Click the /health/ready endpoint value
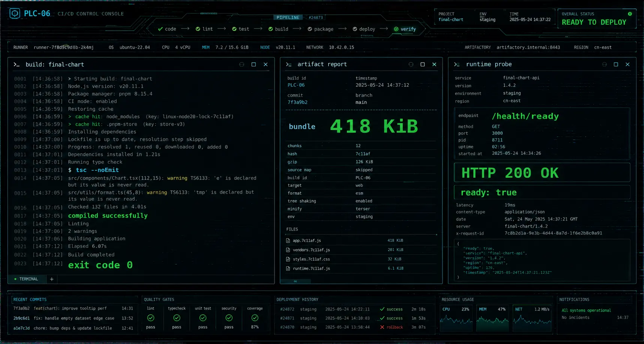 tap(525, 116)
